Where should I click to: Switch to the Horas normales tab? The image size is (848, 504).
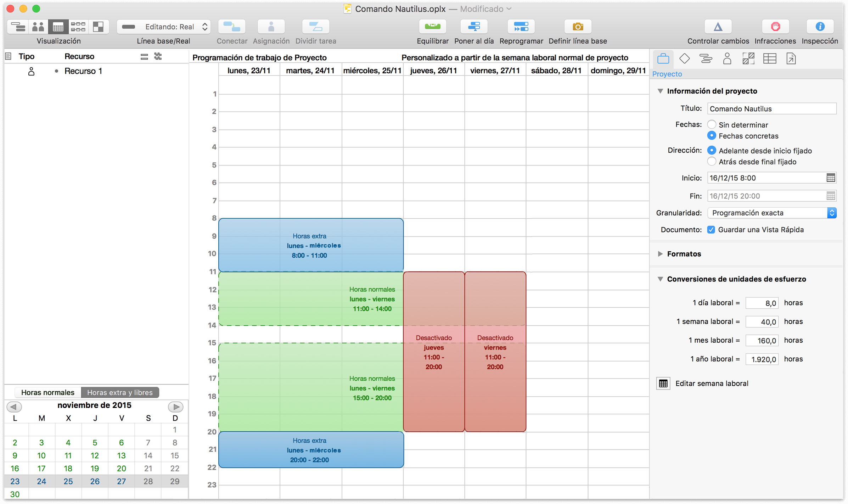coord(47,392)
